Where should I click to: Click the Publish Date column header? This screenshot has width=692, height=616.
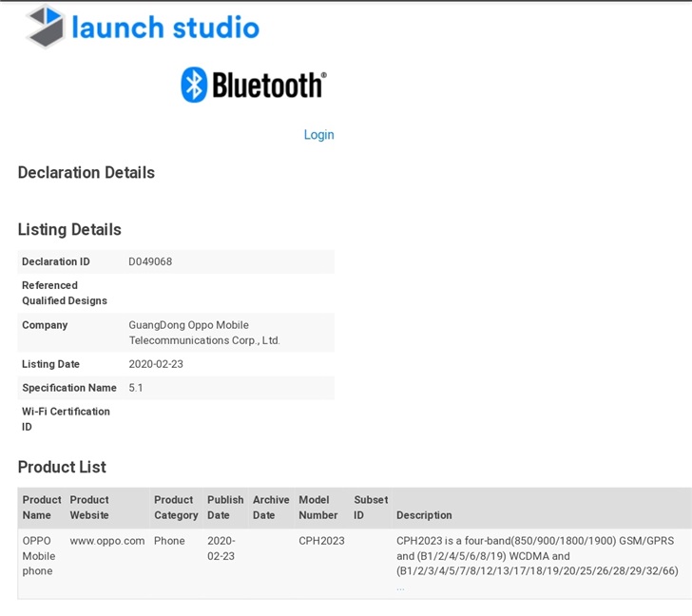coord(225,508)
